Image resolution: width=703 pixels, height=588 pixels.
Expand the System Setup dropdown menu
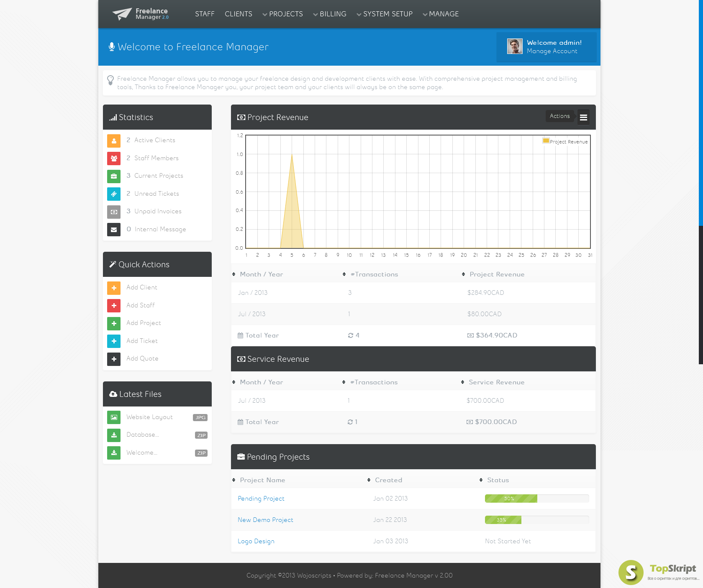click(385, 14)
